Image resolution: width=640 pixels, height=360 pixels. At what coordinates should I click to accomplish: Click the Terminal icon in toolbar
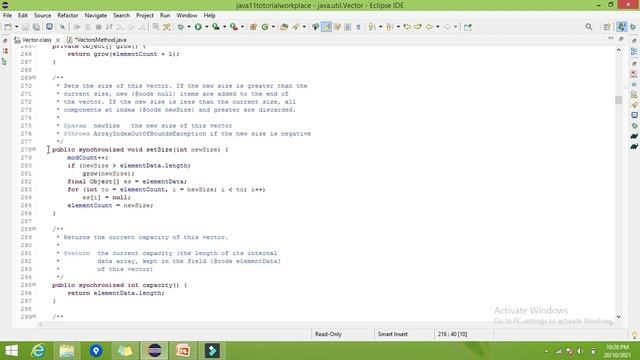pyautogui.click(x=49, y=27)
